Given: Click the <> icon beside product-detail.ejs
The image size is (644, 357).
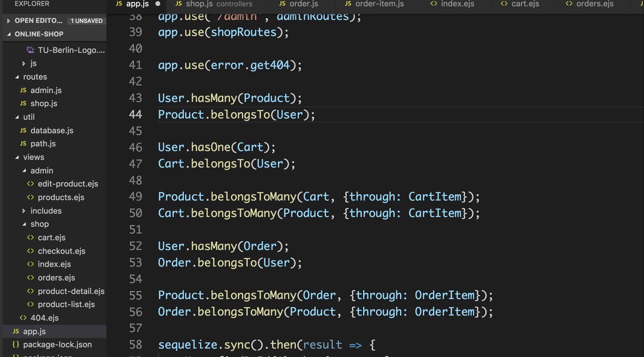Looking at the screenshot, I should pyautogui.click(x=31, y=291).
